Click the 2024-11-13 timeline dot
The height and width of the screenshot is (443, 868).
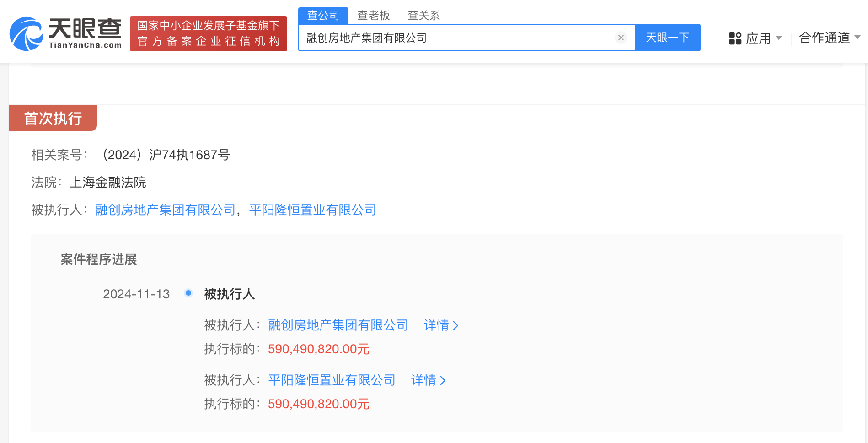click(x=188, y=293)
